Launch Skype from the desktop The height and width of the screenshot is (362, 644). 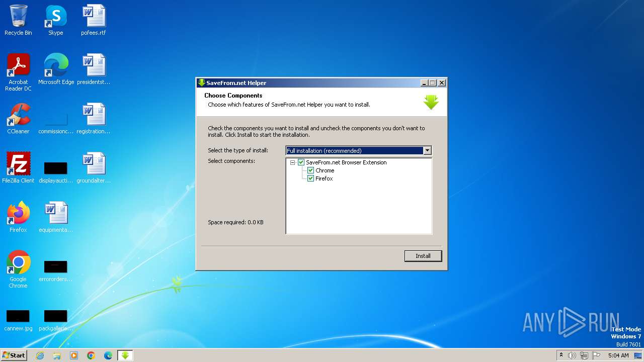[55, 20]
